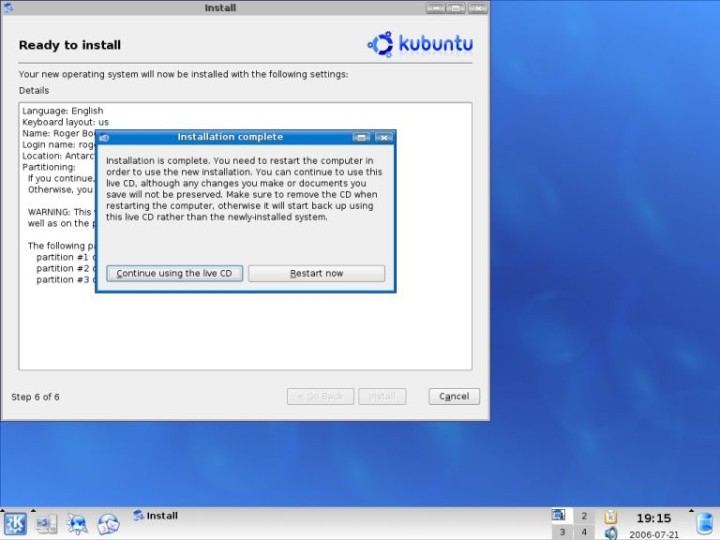Screen dimensions: 720x540
Task: Switch to virtual desktop 1
Action: [561, 516]
